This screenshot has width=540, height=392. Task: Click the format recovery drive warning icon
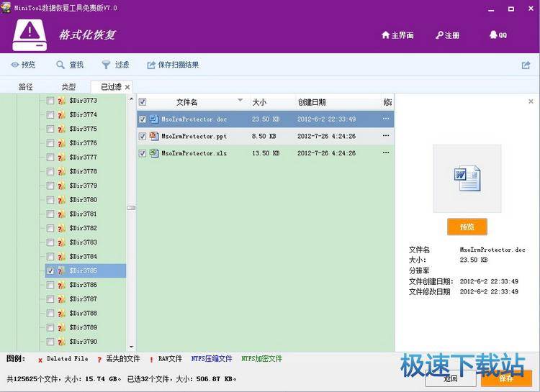click(x=30, y=35)
